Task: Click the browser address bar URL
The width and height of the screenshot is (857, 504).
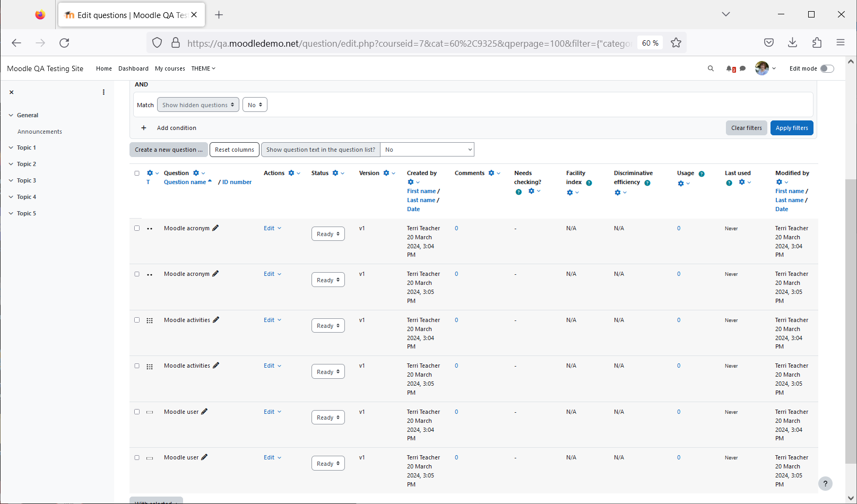Action: pyautogui.click(x=409, y=43)
